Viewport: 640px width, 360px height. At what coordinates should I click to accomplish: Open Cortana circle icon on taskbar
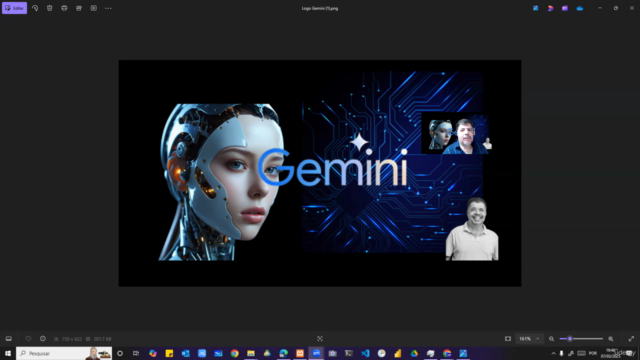pos(120,353)
